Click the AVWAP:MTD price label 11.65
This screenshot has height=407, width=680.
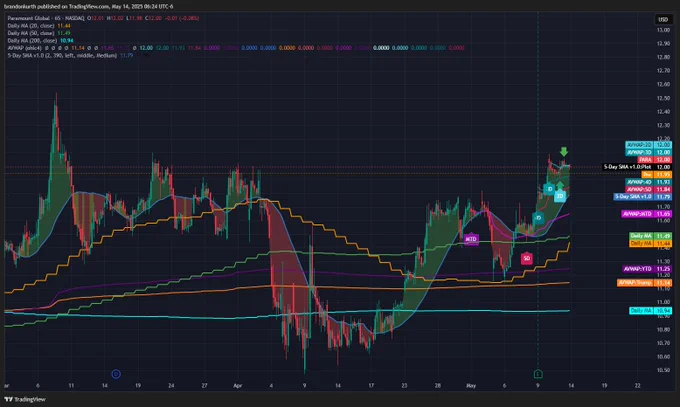point(647,214)
